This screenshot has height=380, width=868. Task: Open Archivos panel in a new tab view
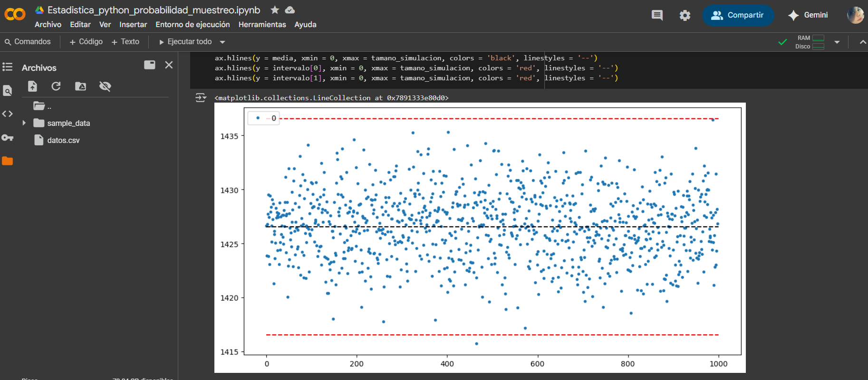point(150,65)
